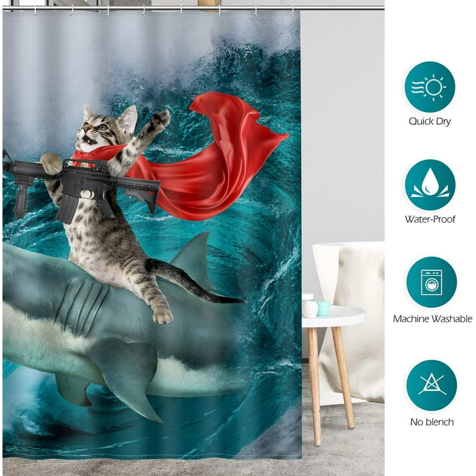Select the 'No blench' text label

point(431,422)
